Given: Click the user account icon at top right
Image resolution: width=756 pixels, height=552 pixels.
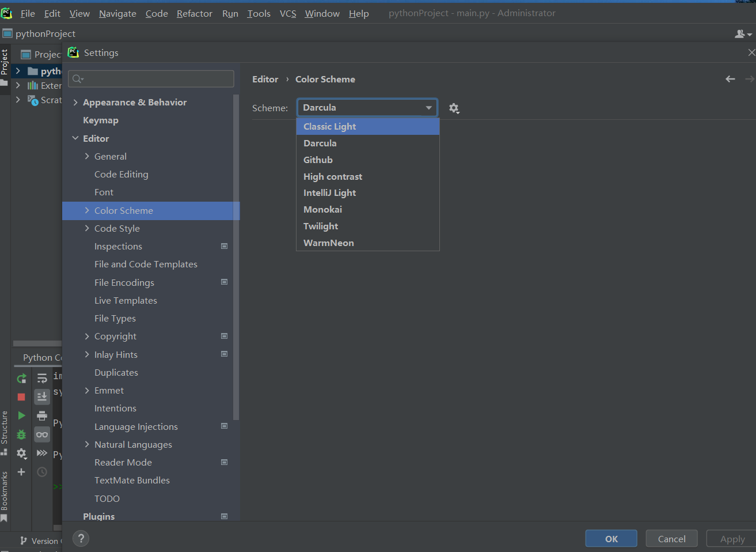Looking at the screenshot, I should point(743,34).
